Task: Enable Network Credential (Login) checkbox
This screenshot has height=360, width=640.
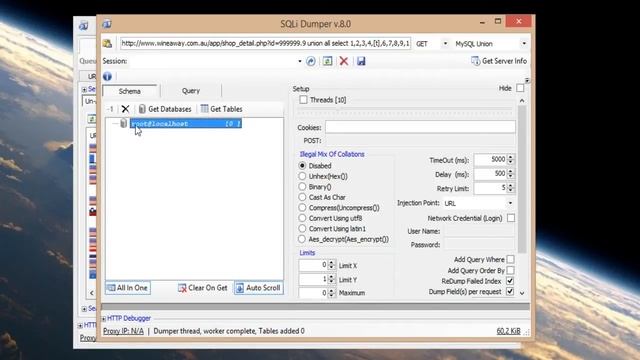Action: coord(511,218)
